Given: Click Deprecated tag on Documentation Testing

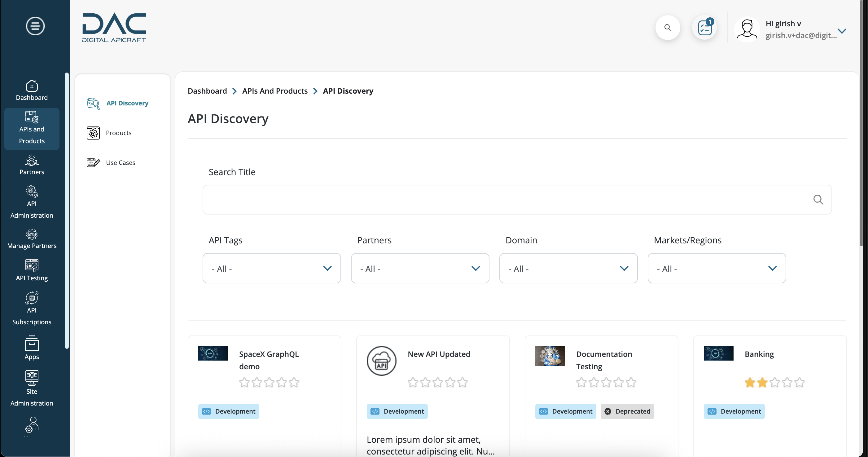Looking at the screenshot, I should coord(627,411).
